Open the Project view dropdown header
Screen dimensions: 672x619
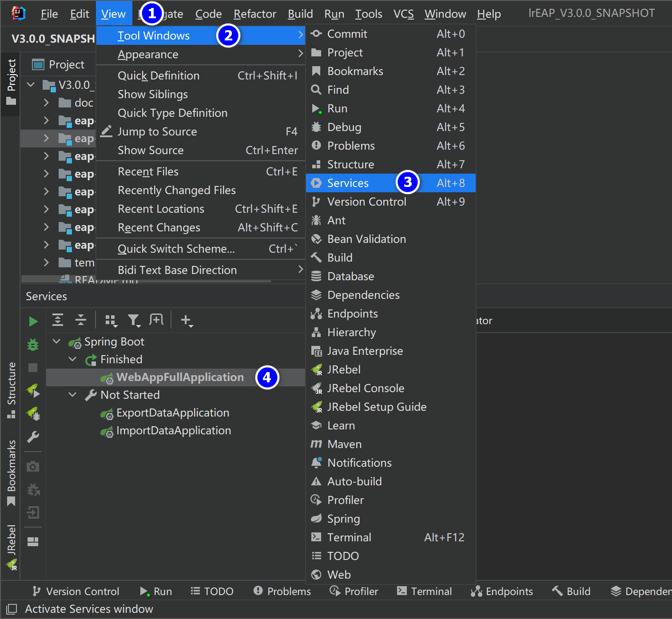point(58,64)
